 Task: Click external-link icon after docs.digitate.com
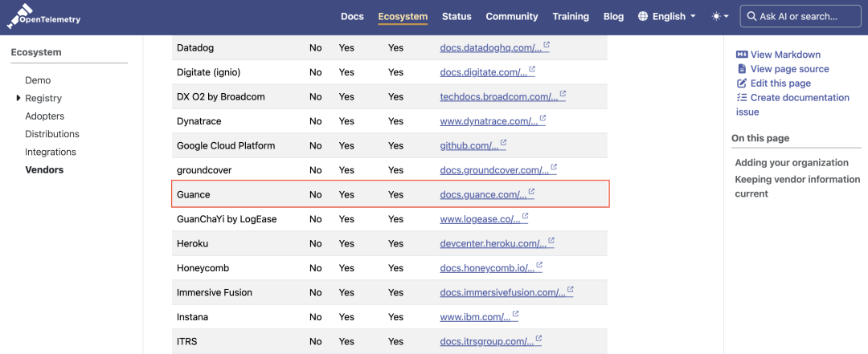532,70
